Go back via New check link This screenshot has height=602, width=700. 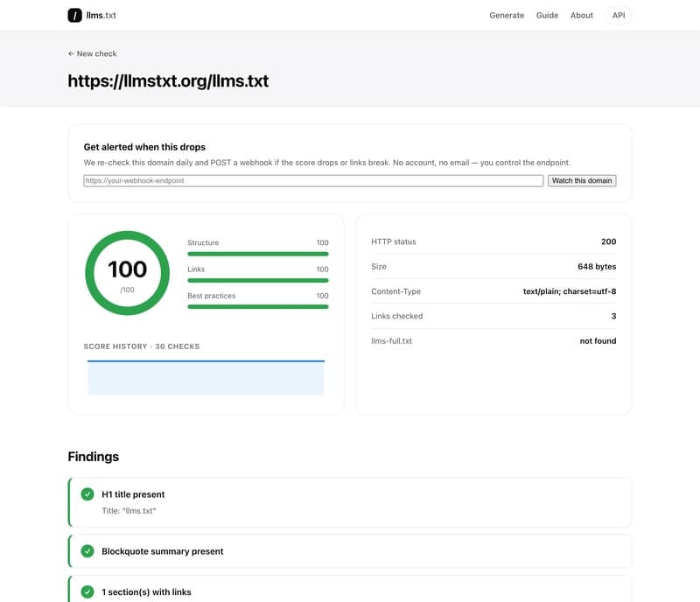point(92,53)
